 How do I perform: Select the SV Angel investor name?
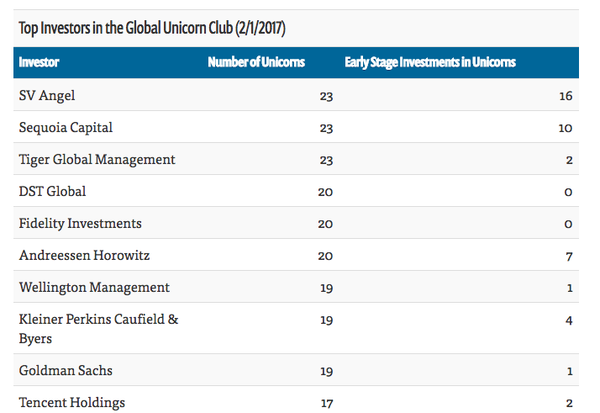coord(47,95)
